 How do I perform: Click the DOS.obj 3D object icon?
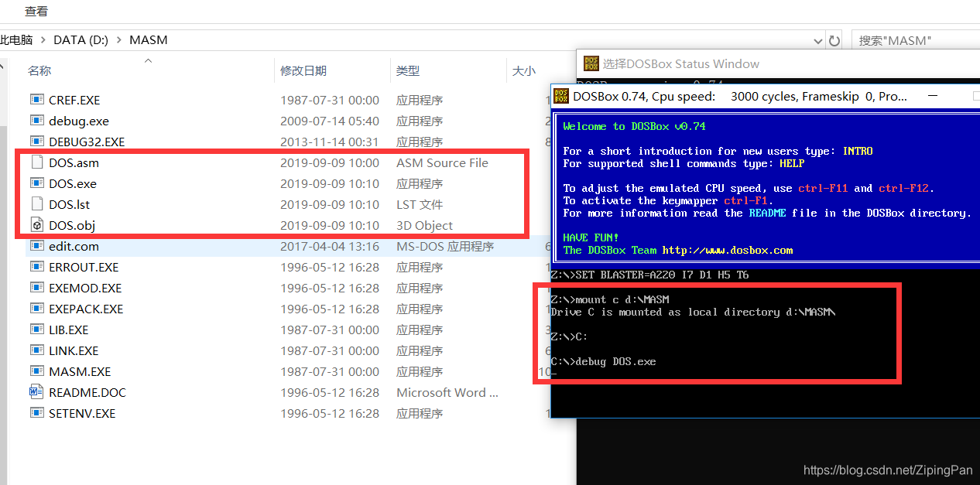[36, 225]
